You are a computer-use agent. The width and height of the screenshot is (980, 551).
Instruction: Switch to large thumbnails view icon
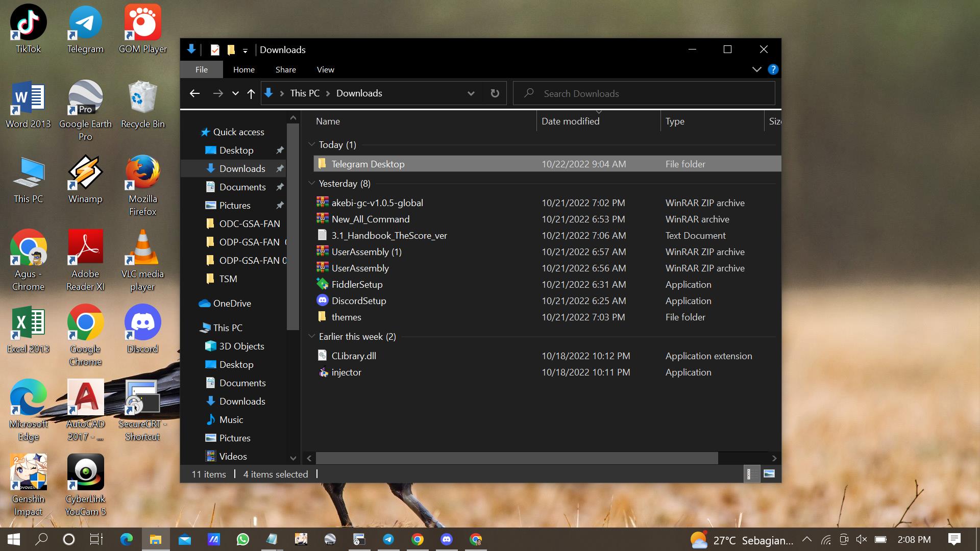(769, 474)
